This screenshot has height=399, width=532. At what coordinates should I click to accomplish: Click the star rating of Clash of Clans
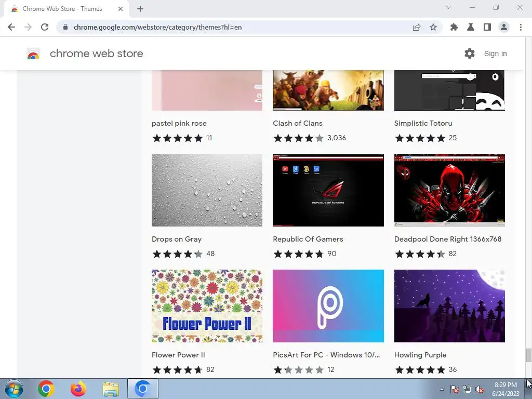click(x=299, y=138)
